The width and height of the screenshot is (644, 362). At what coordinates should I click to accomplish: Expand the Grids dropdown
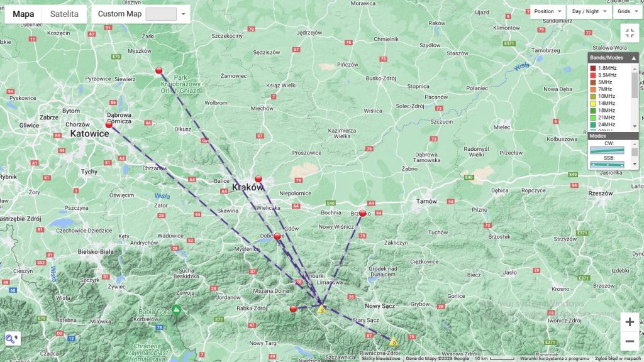628,11
